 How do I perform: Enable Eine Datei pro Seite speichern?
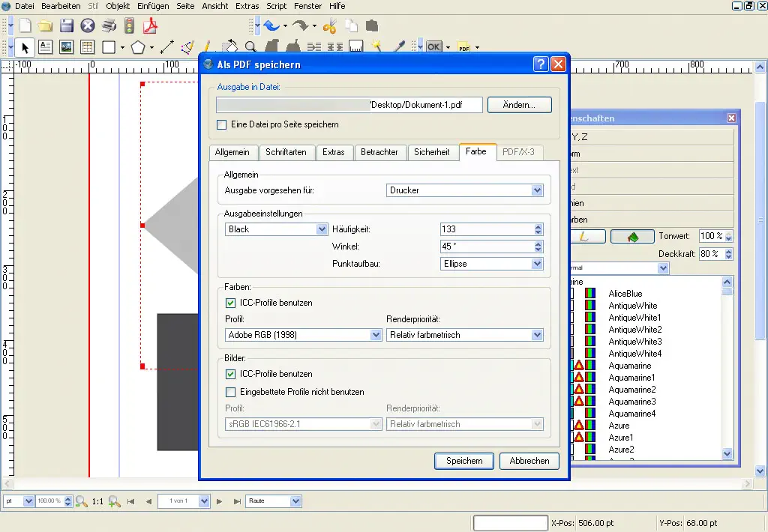[220, 125]
